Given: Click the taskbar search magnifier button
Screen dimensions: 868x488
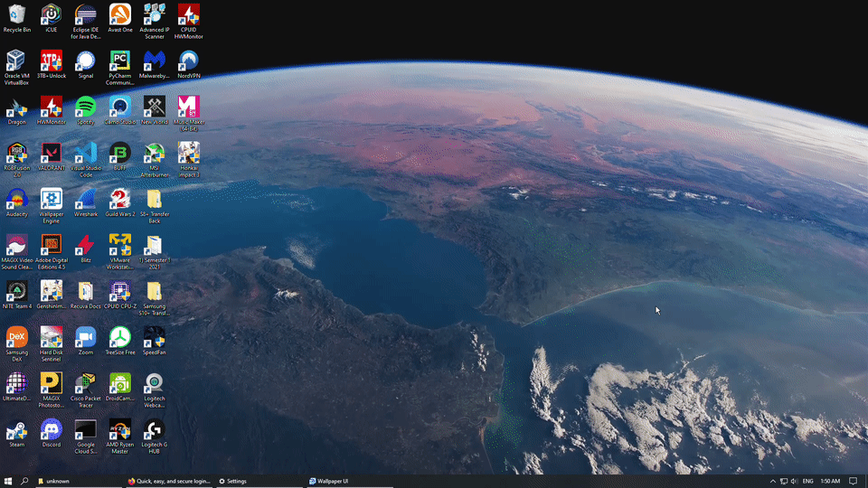Looking at the screenshot, I should pos(24,481).
